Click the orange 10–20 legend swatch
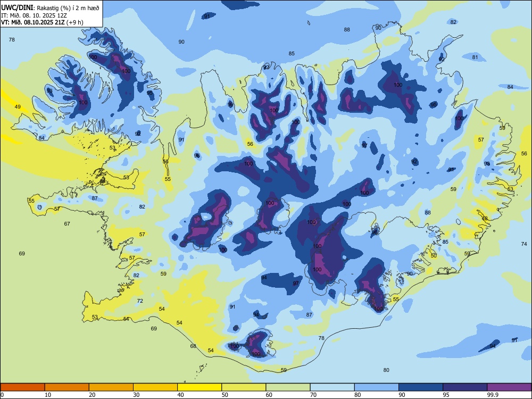 tap(67, 387)
